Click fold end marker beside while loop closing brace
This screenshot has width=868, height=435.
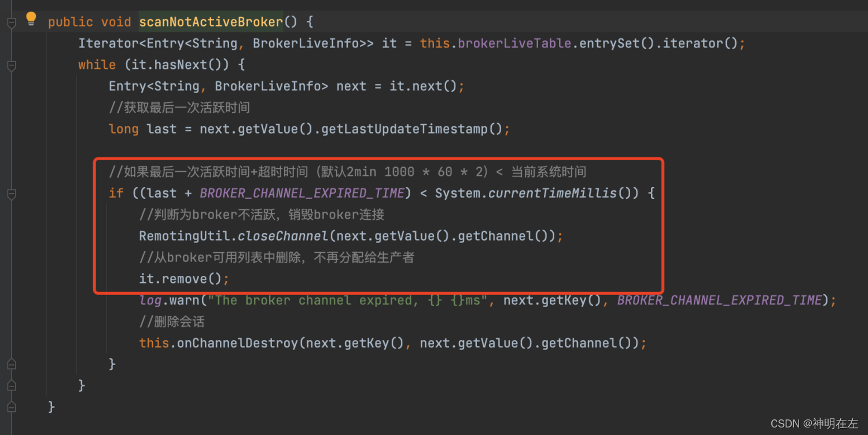(11, 386)
